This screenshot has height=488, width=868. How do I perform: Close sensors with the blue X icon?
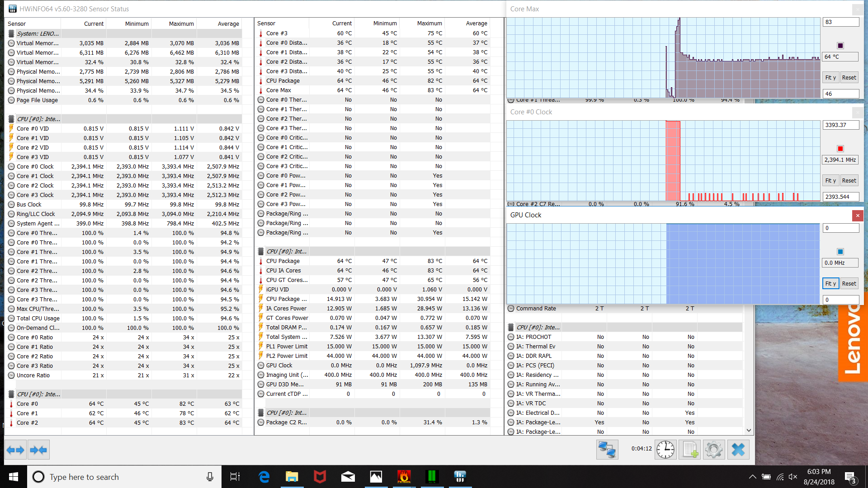[738, 450]
